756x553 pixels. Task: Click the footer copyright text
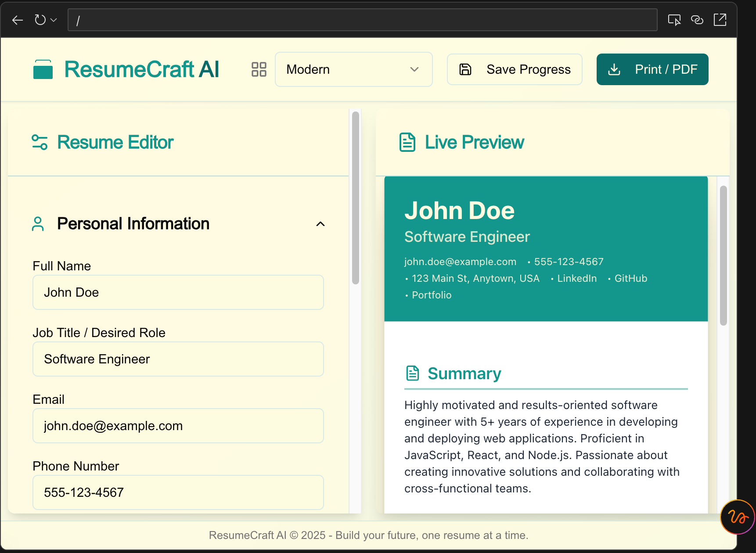pos(369,535)
